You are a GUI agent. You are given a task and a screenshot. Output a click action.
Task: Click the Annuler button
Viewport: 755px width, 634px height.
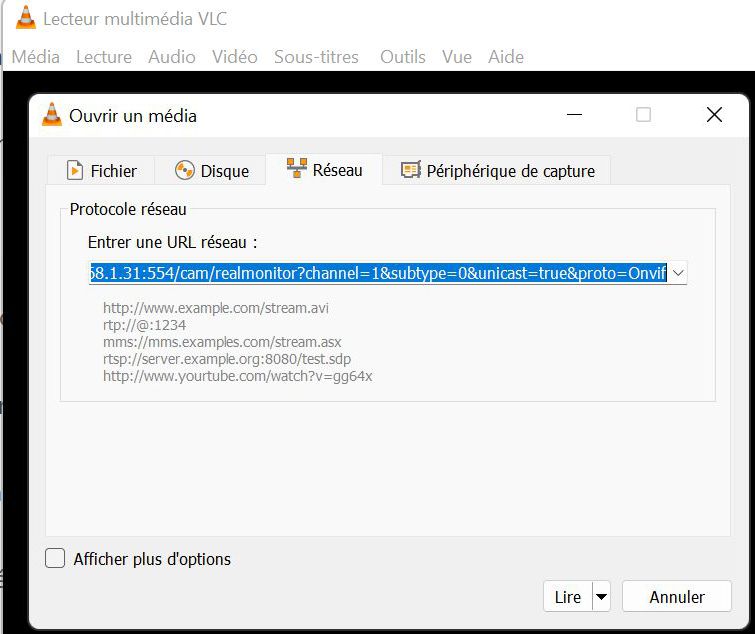pos(677,596)
